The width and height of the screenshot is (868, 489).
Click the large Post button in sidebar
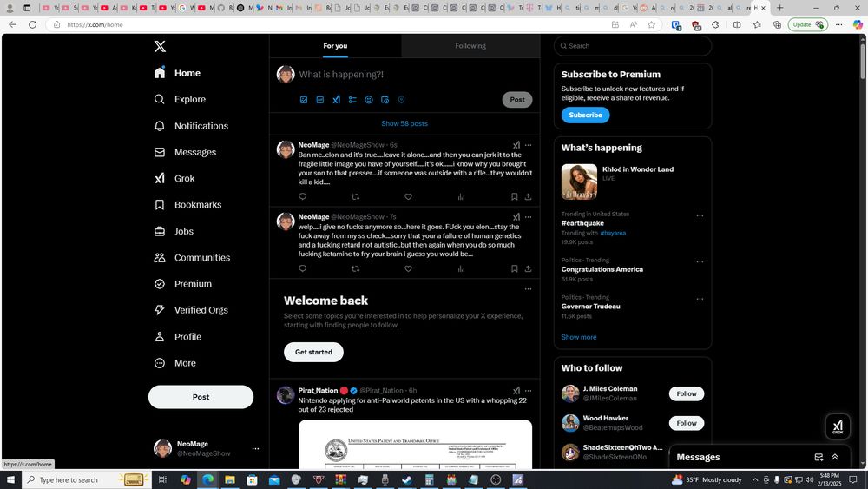(201, 397)
